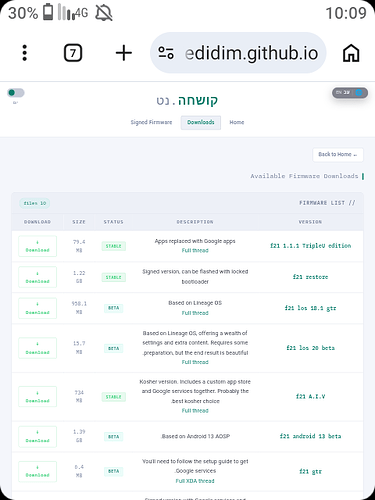Click the SIZE column header
The image size is (375, 500).
pyautogui.click(x=79, y=222)
